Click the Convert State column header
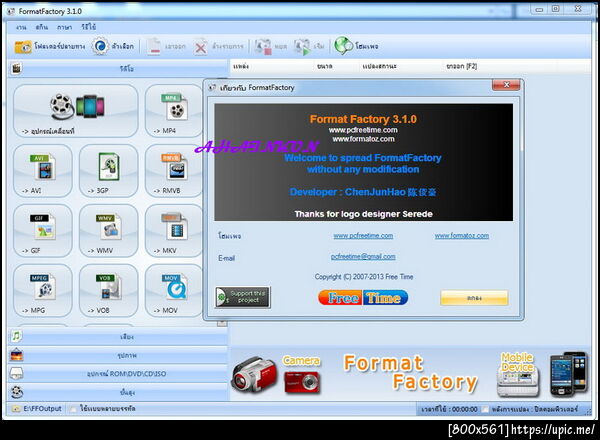Image resolution: width=600 pixels, height=440 pixels. tap(400, 66)
